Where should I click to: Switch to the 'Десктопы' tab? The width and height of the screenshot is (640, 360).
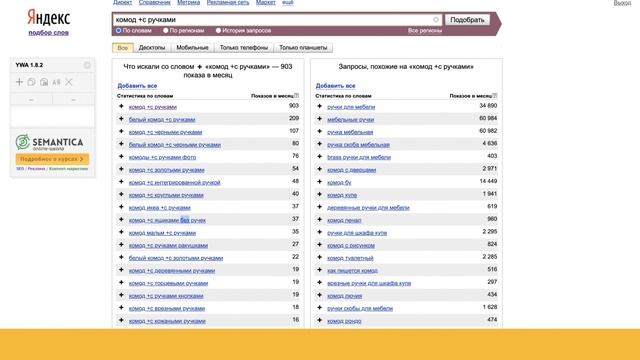tap(152, 48)
